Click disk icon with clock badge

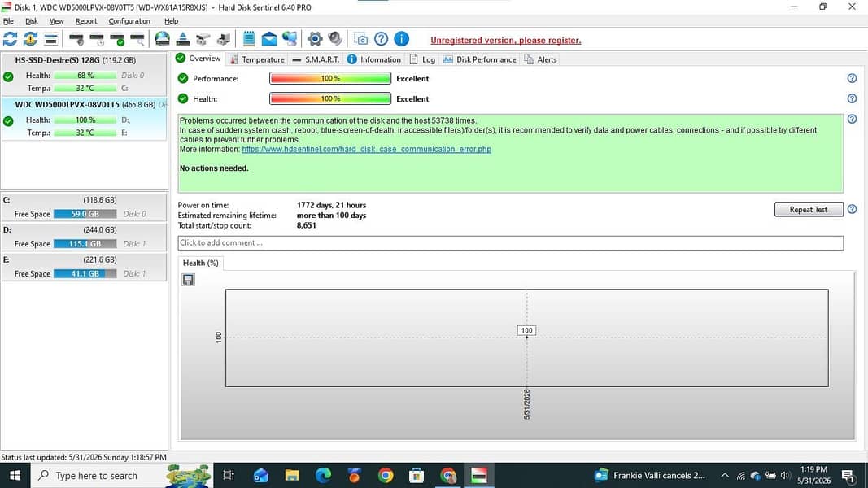[96, 39]
